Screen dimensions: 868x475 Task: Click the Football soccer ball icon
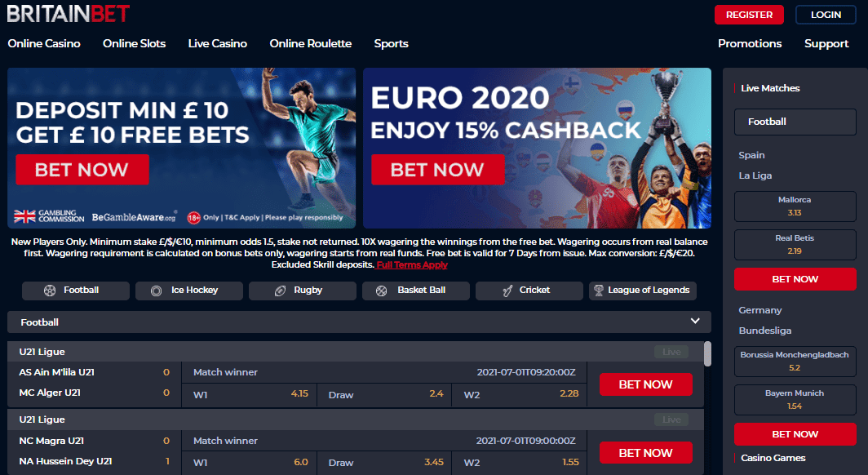pyautogui.click(x=50, y=291)
